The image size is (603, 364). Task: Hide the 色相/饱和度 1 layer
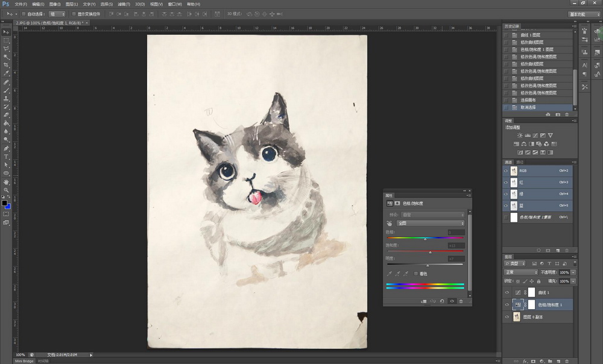pos(507,305)
